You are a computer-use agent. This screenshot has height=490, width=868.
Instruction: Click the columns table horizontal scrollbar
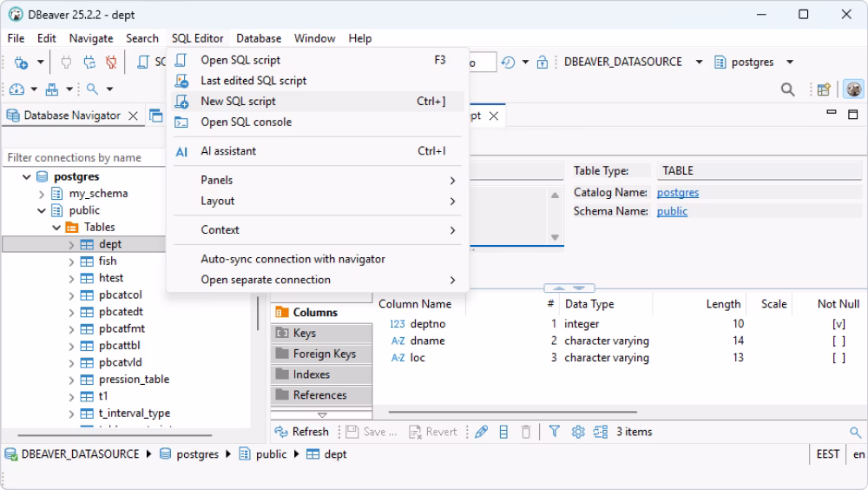pos(513,413)
